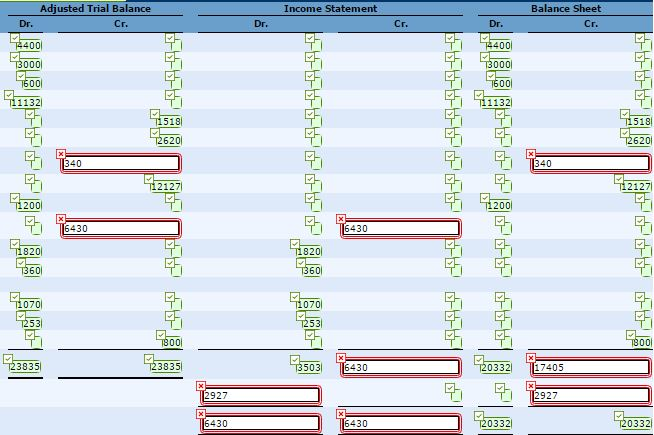This screenshot has height=435, width=654.
Task: Click Income Statement Cr. 6430 field beside 3503 total
Action: click(x=400, y=367)
